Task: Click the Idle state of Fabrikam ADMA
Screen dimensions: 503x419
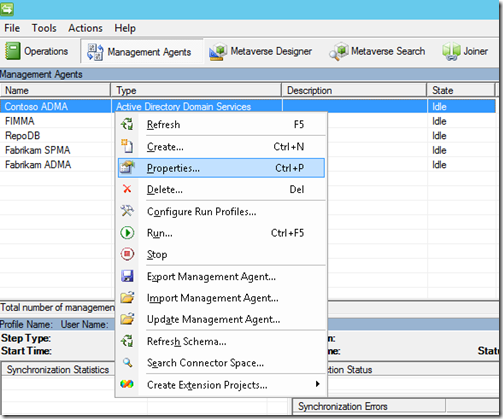Action: click(439, 165)
